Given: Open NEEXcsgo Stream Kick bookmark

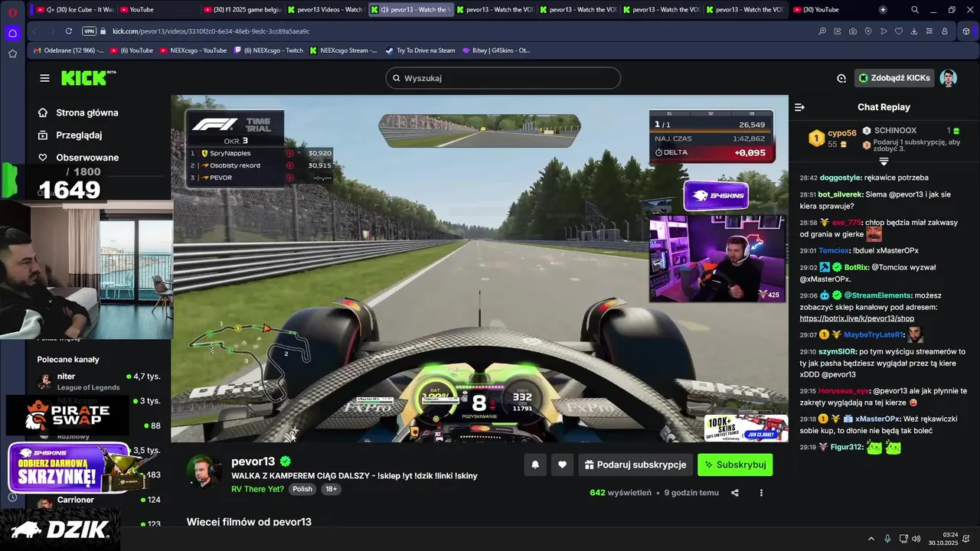Looking at the screenshot, I should [x=344, y=51].
